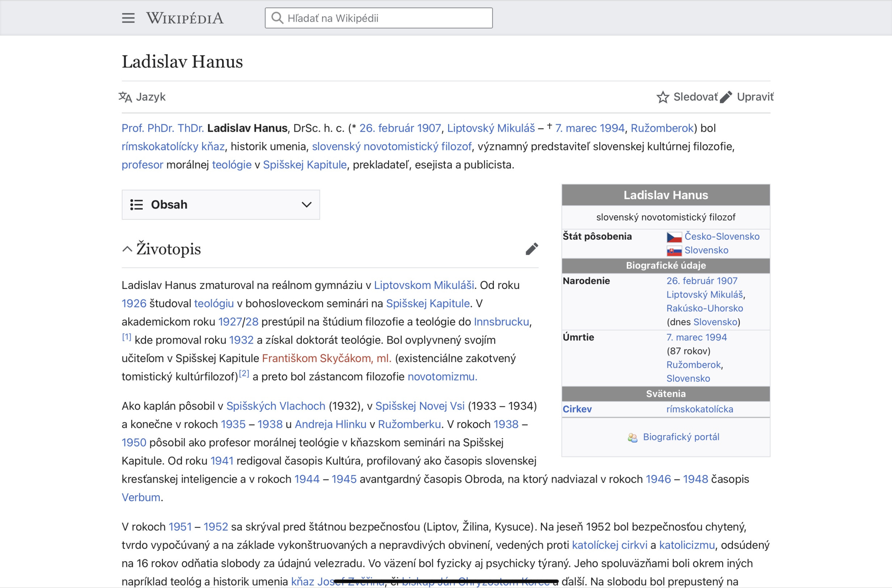Open red link Františkom Skyčákom, ml.
This screenshot has width=892, height=588.
tap(326, 358)
